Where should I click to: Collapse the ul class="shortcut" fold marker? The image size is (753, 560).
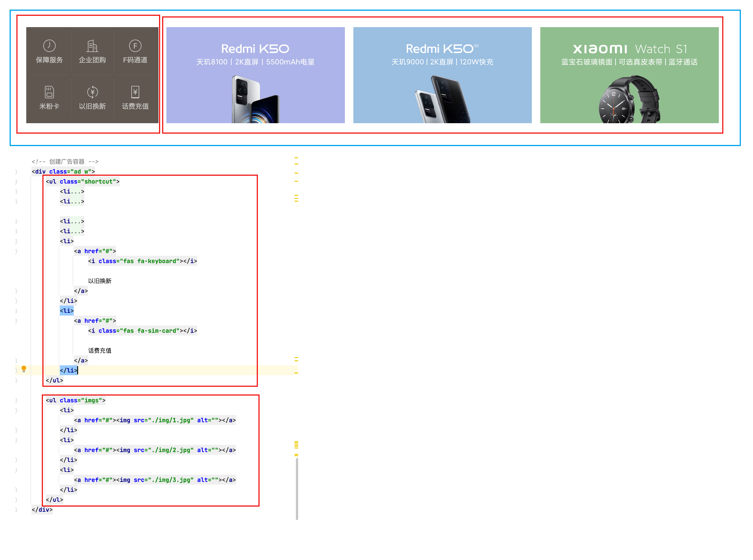[16, 182]
